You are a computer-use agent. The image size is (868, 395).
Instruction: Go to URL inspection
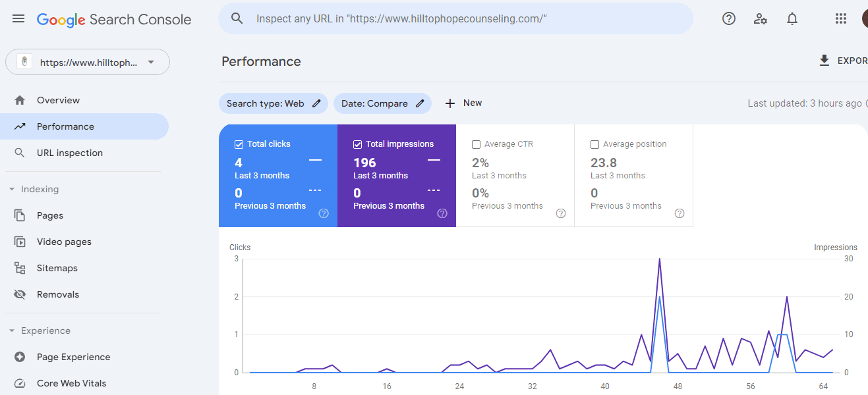(84, 153)
